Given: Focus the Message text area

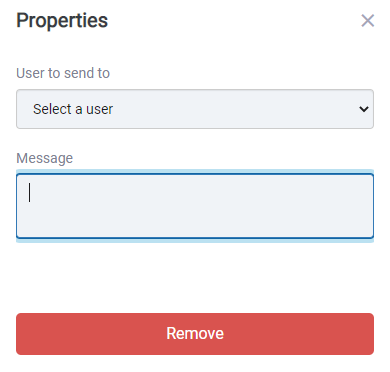Looking at the screenshot, I should [195, 206].
